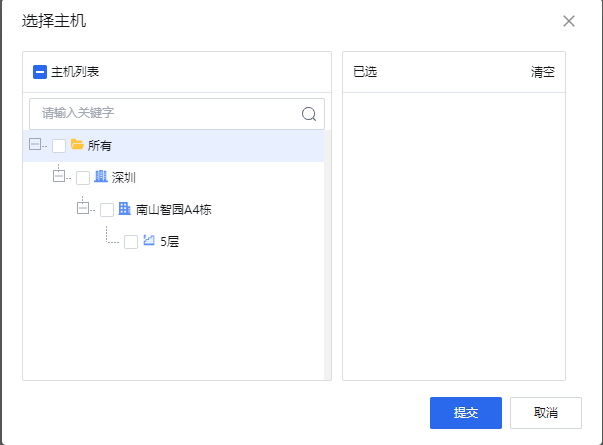Collapse the 深圳 tree node
The width and height of the screenshot is (603, 445).
coord(59,177)
